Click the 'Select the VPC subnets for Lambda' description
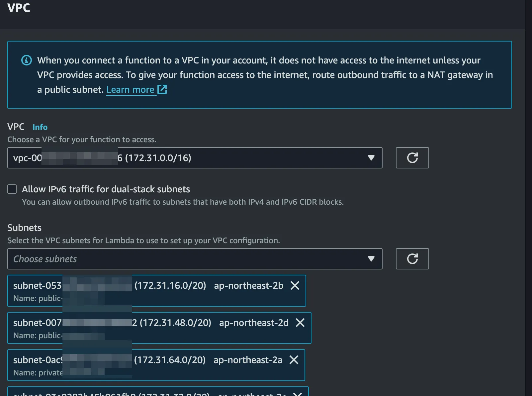Viewport: 532px width, 396px height. pyautogui.click(x=143, y=241)
